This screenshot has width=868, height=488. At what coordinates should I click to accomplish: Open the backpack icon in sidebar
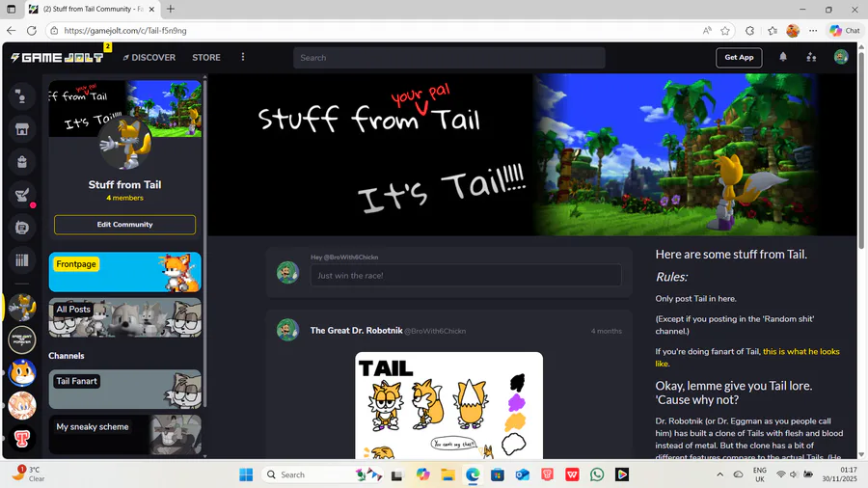[21, 162]
